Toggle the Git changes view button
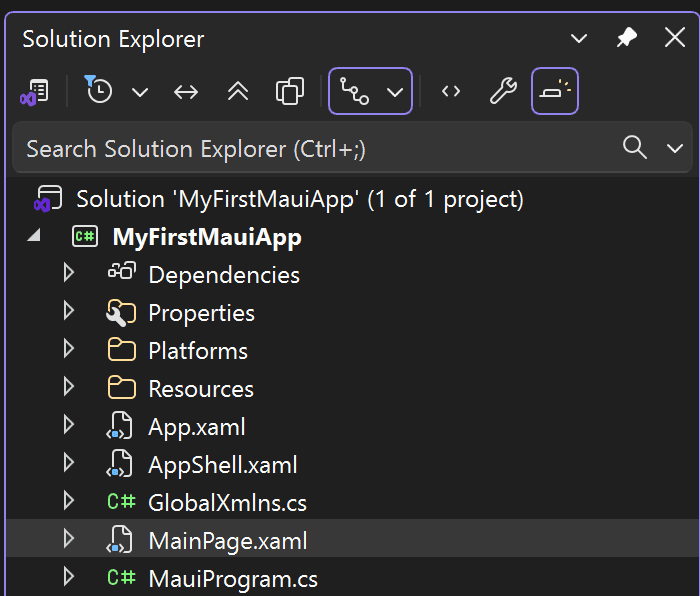 [x=354, y=91]
